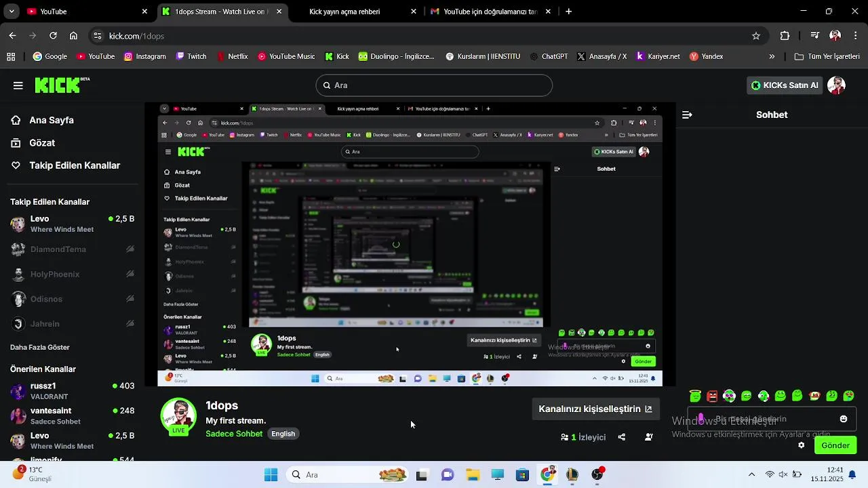Image resolution: width=868 pixels, height=488 pixels.
Task: Show hidden tray icons chevron
Action: (x=751, y=474)
